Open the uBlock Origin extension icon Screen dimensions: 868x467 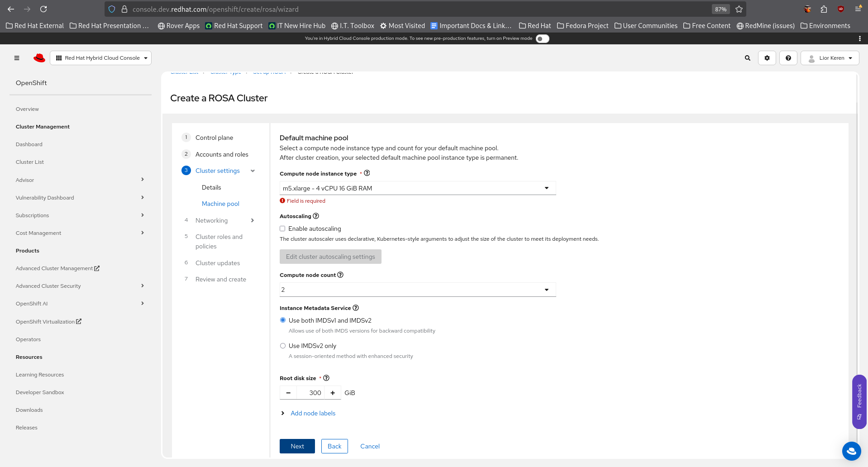[x=841, y=9]
